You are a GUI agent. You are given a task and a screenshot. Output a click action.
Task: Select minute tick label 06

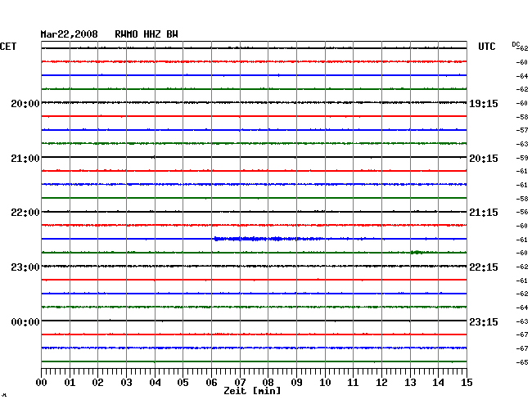pos(211,383)
